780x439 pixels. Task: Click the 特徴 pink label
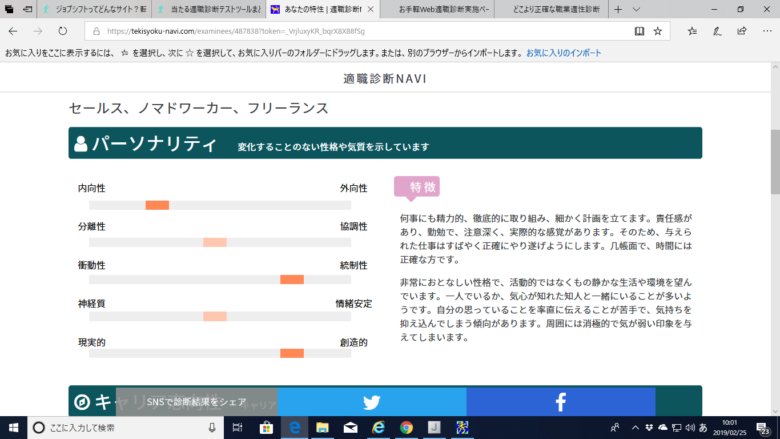[417, 187]
